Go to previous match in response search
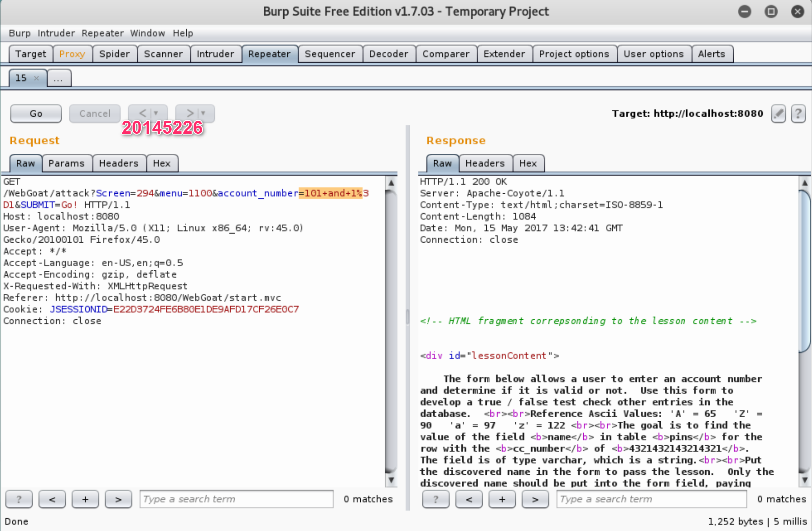The image size is (812, 531). tap(469, 499)
